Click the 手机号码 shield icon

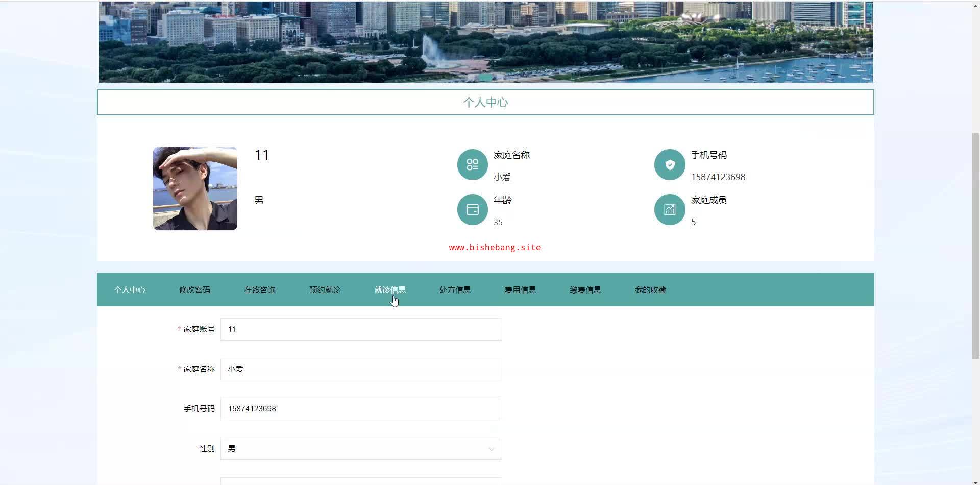coord(669,164)
